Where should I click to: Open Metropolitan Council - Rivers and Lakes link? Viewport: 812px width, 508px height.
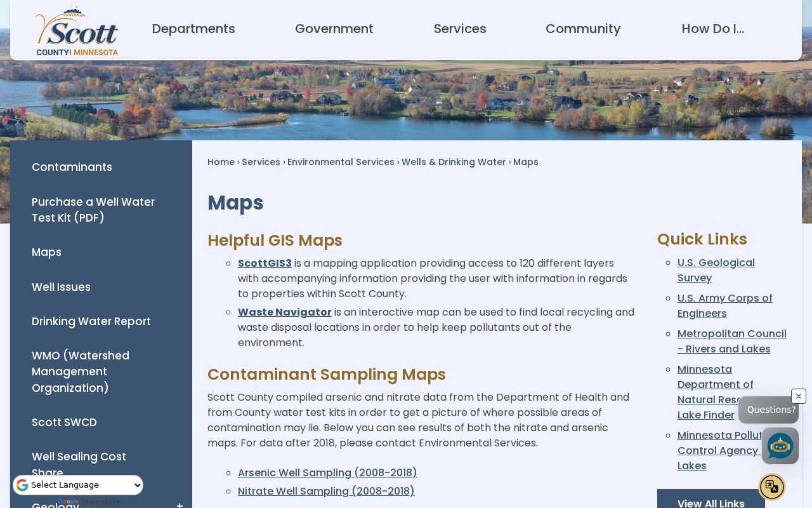click(x=732, y=341)
